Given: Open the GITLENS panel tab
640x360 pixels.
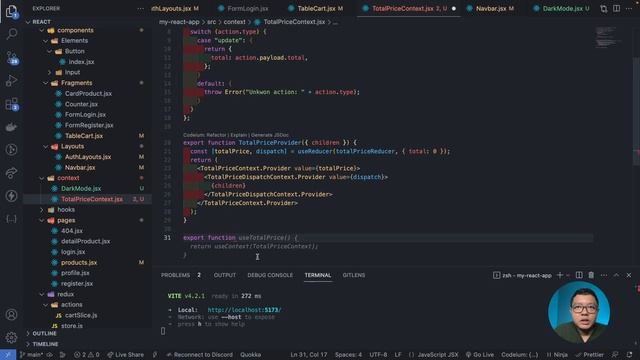Looking at the screenshot, I should tap(354, 275).
